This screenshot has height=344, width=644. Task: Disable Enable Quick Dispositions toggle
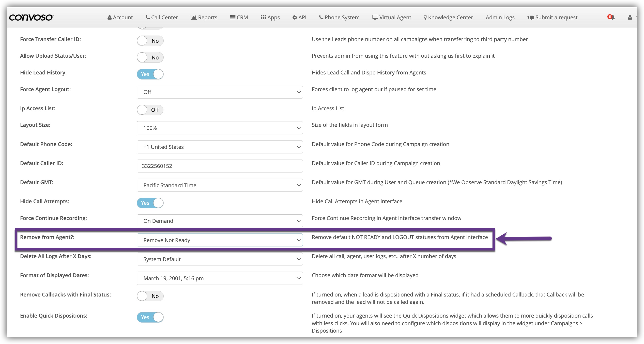tap(150, 317)
